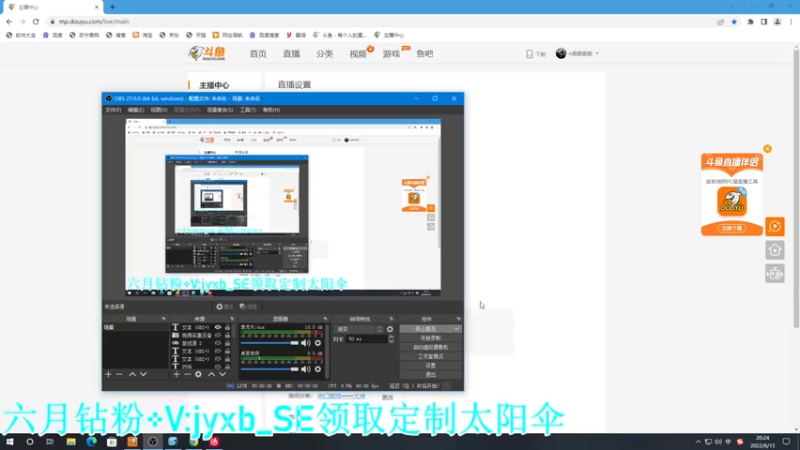This screenshot has height=450, width=800.
Task: Reload the browser page
Action: pyautogui.click(x=36, y=21)
